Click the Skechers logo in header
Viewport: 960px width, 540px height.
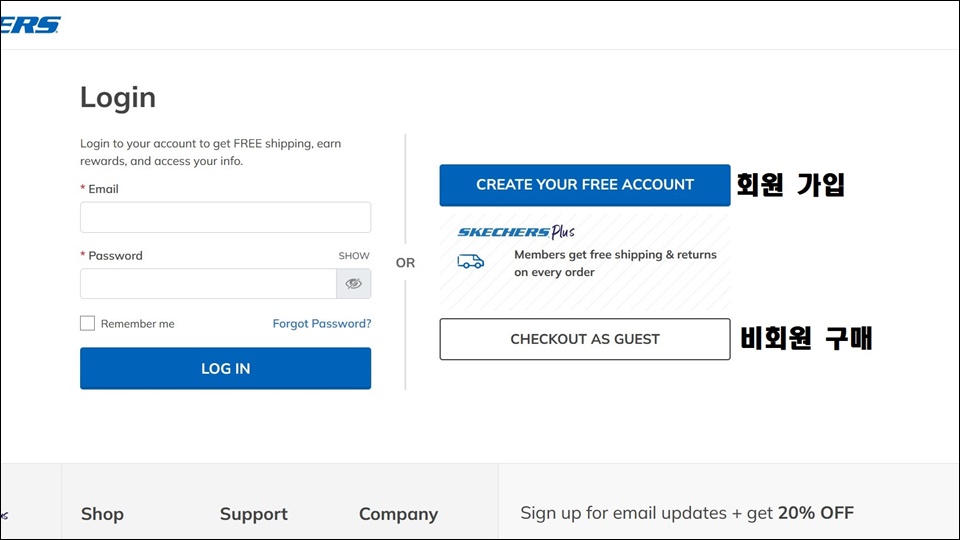coord(31,25)
